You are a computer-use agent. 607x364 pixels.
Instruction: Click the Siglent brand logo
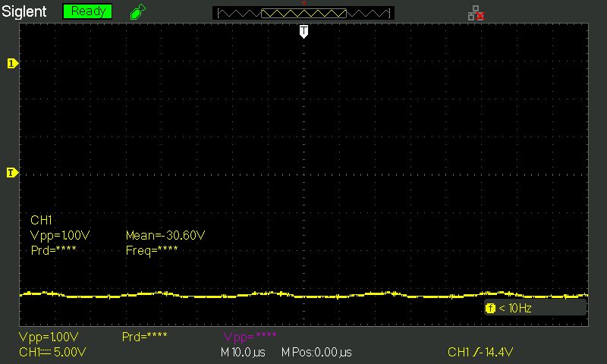(x=24, y=11)
